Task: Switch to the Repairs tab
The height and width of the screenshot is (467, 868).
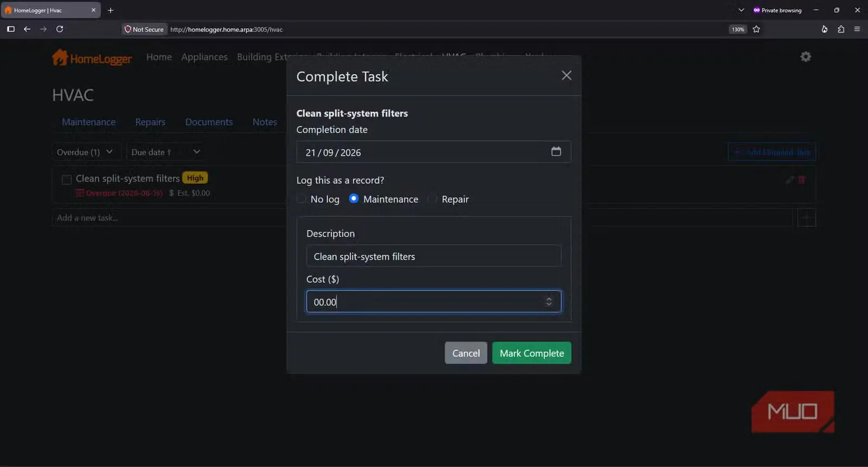Action: (x=150, y=122)
